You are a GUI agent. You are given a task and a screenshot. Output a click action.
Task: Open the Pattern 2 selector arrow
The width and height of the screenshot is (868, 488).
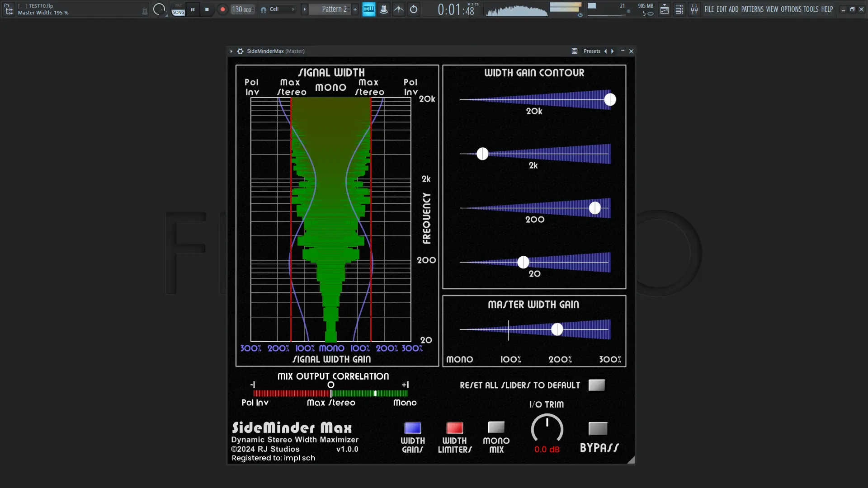tap(305, 9)
